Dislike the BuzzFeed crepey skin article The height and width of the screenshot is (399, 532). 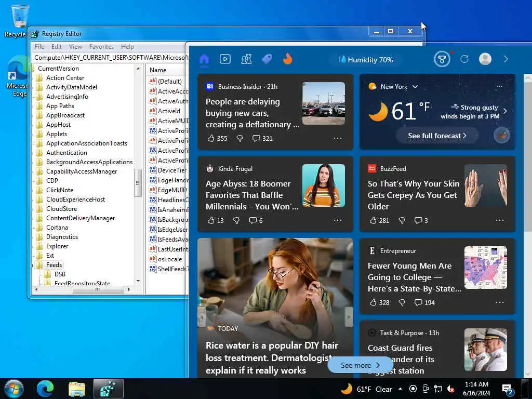point(402,220)
